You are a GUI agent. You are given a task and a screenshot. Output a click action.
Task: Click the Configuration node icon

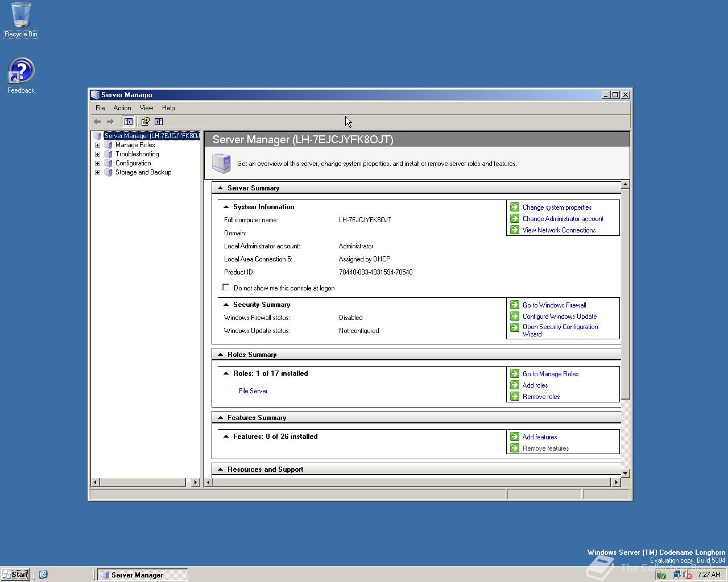108,163
